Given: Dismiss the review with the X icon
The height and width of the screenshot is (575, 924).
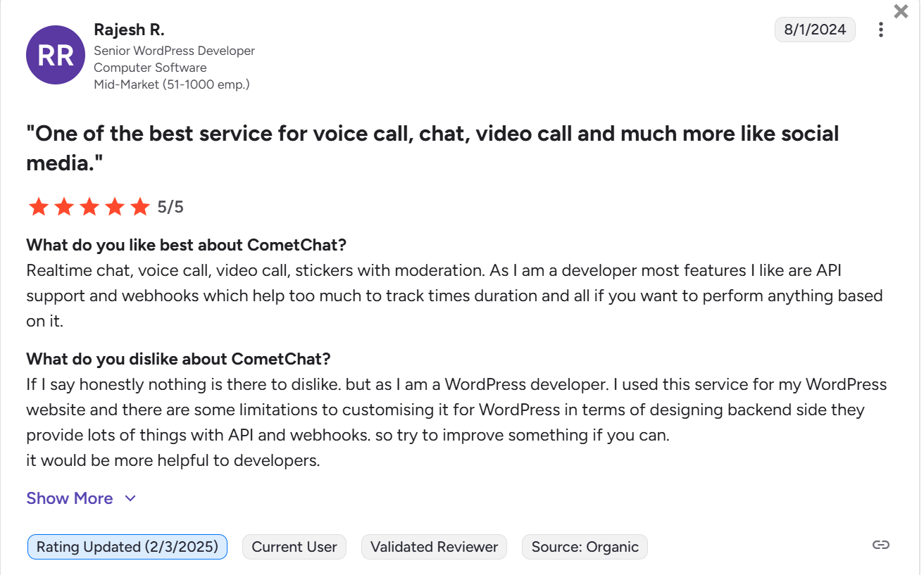Looking at the screenshot, I should (900, 11).
